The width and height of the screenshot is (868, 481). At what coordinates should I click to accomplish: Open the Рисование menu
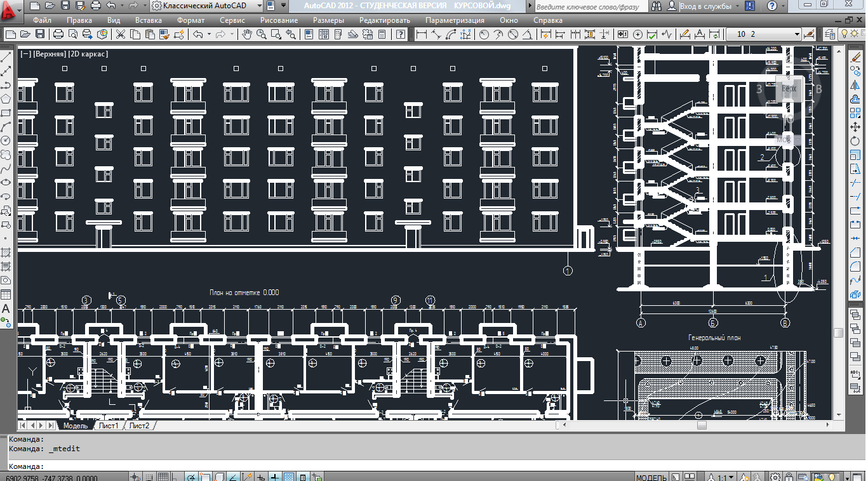click(279, 20)
